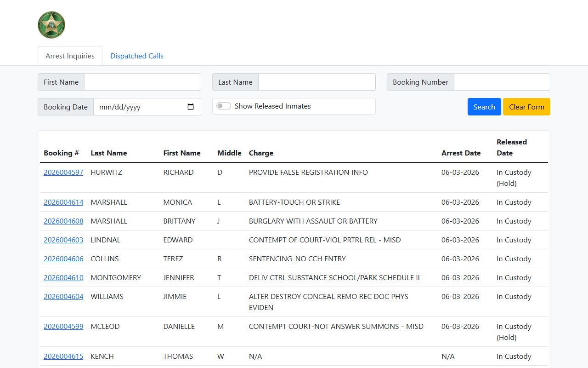The width and height of the screenshot is (588, 368).
Task: Click the Booking Date mm/dd/yyyy field
Action: [x=147, y=107]
